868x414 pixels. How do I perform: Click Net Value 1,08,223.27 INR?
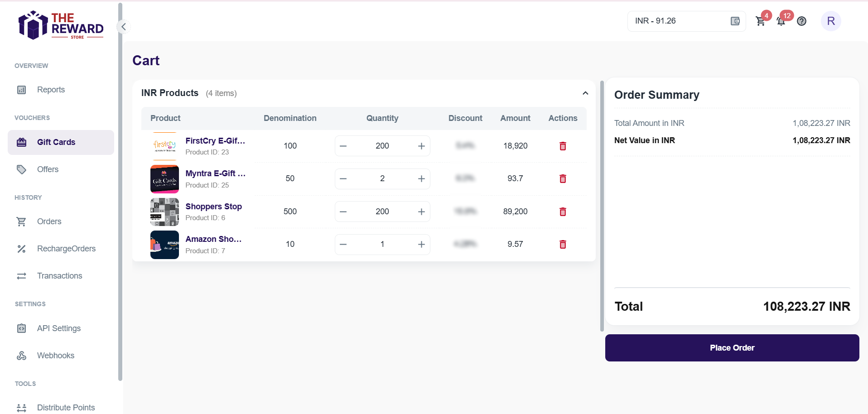point(821,140)
